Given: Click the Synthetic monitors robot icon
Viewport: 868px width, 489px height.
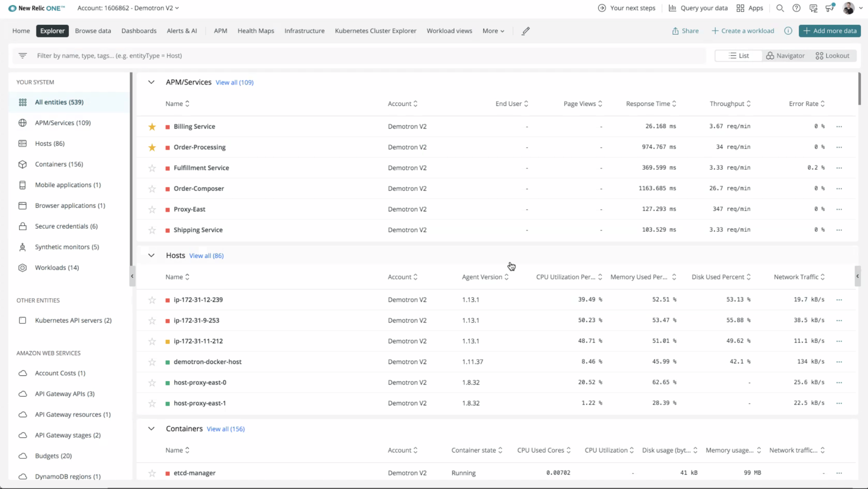Looking at the screenshot, I should (23, 247).
